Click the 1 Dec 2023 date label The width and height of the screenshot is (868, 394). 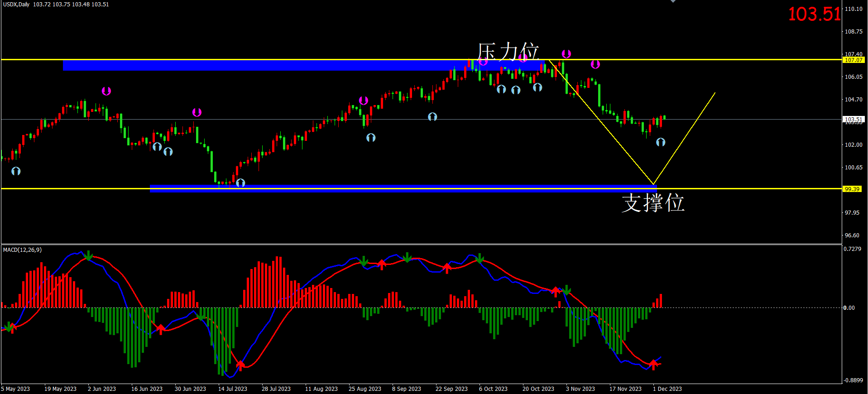point(667,389)
